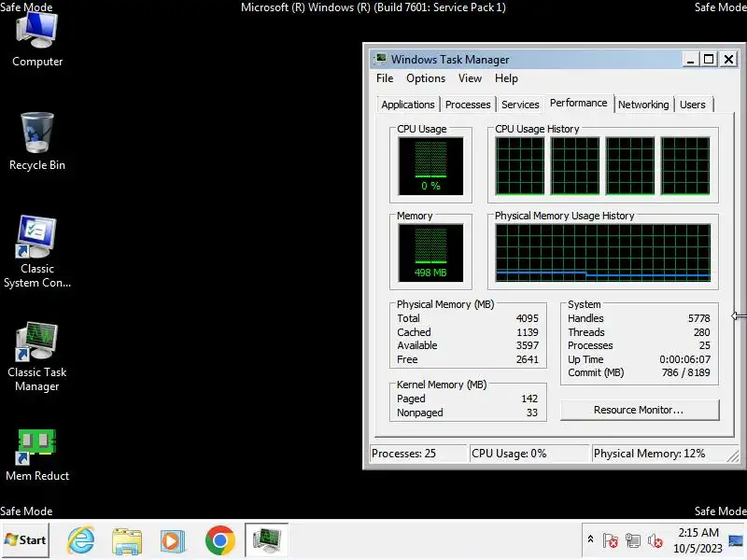Click the Memory 498 MB gauge

[x=430, y=252]
